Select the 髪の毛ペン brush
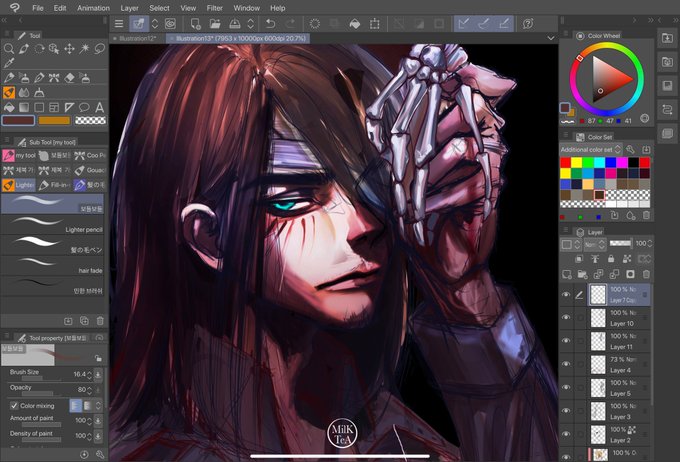Viewport: 680px width, 462px height. 52,245
